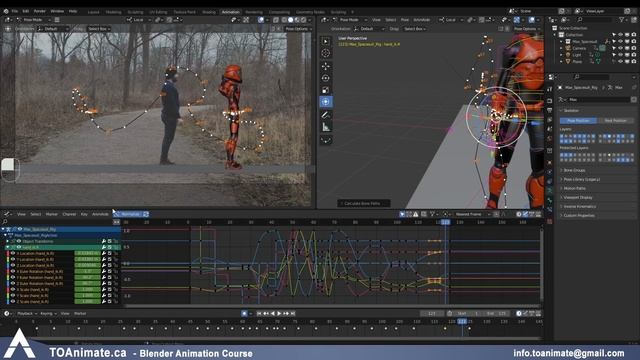Jump to start frame in timeline
The width and height of the screenshot is (640, 360).
[x=259, y=313]
